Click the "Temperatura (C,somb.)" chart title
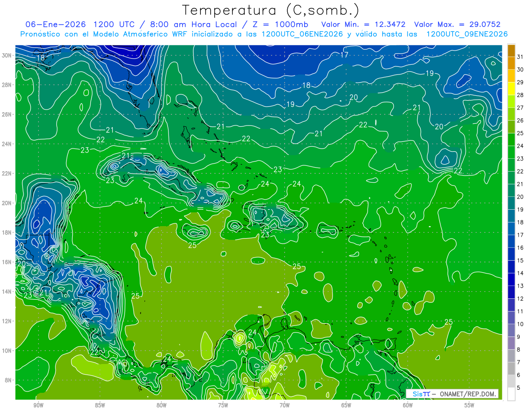 [x=271, y=10]
